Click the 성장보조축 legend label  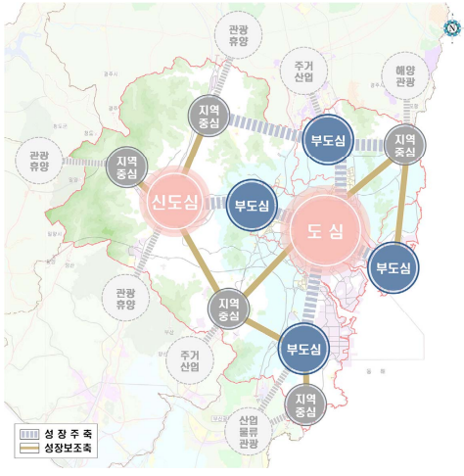tap(69, 448)
